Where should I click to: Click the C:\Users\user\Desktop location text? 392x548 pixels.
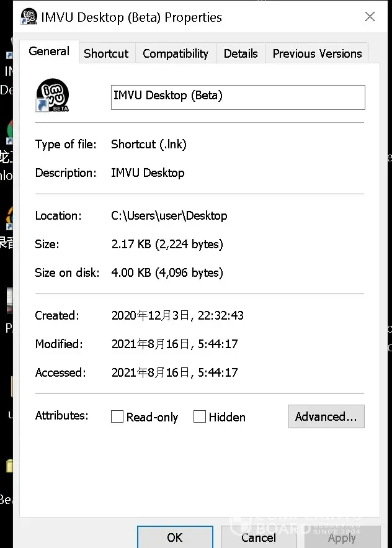click(x=169, y=216)
